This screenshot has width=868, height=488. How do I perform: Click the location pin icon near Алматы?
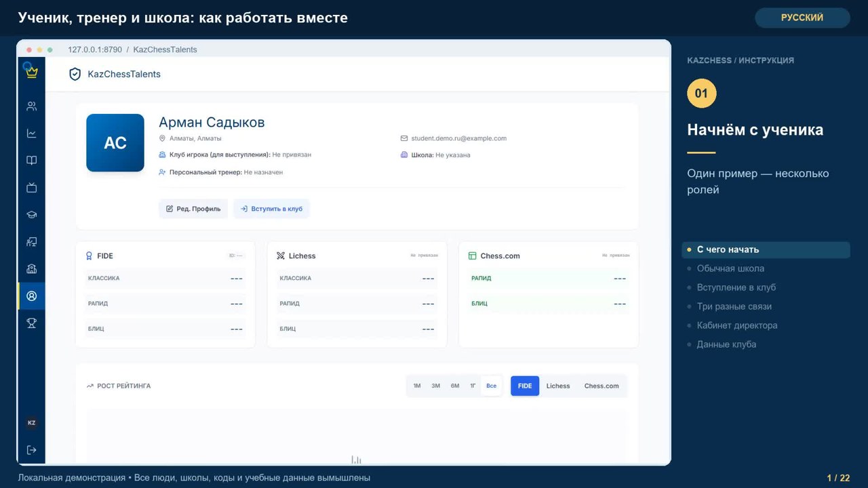[x=162, y=138]
